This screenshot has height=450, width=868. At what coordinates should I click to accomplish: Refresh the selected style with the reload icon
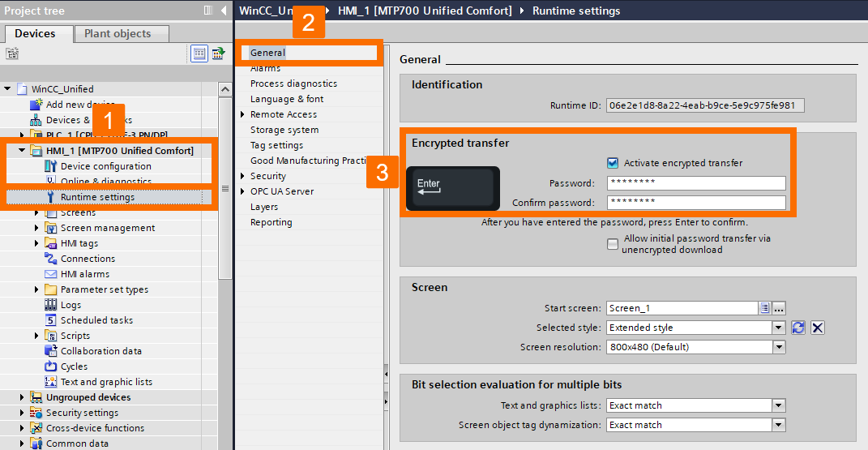[797, 328]
